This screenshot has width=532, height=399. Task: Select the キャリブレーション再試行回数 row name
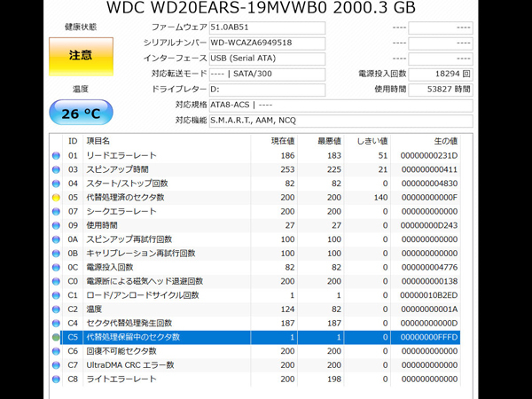coord(141,254)
